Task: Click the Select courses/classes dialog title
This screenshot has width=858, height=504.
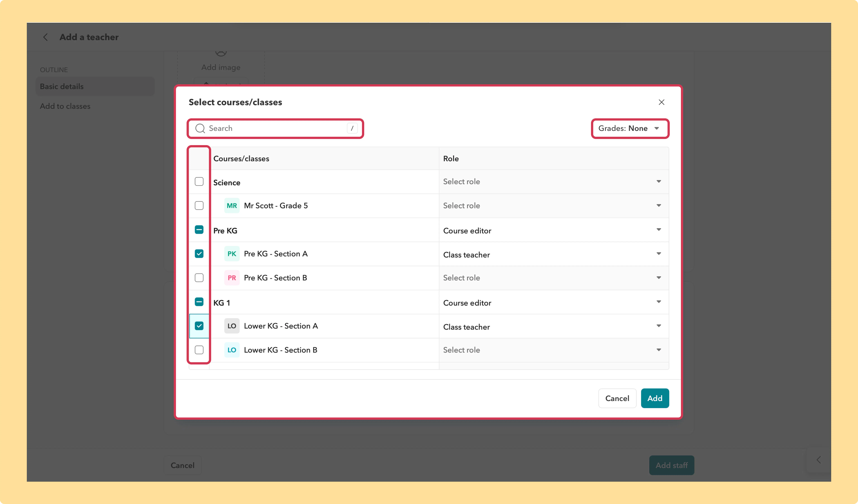Action: [x=235, y=102]
